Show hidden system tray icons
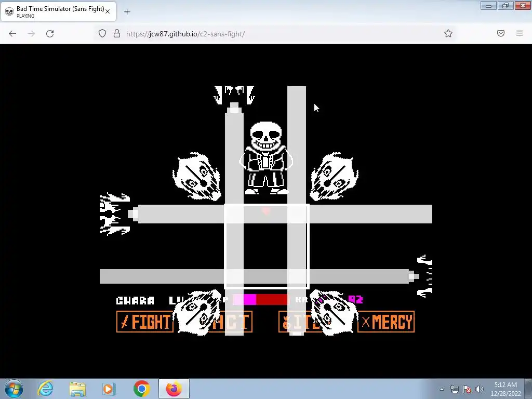Image resolution: width=532 pixels, height=399 pixels. [442, 389]
